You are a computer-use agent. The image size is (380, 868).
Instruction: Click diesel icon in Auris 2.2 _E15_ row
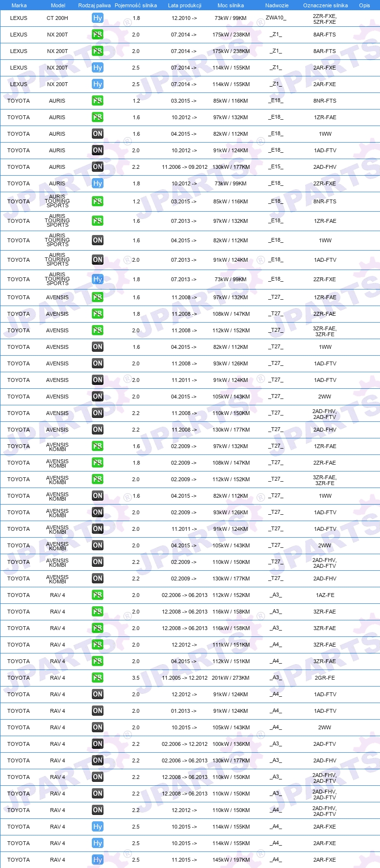(x=98, y=167)
